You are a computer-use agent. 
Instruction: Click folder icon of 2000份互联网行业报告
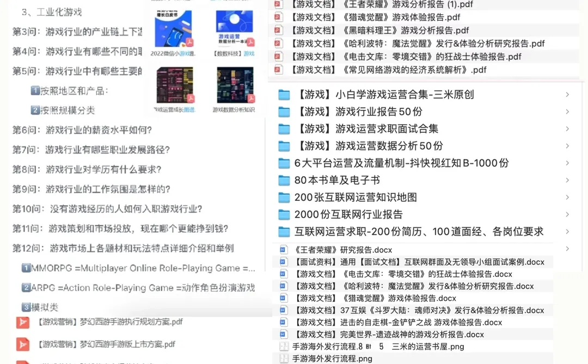tap(284, 214)
